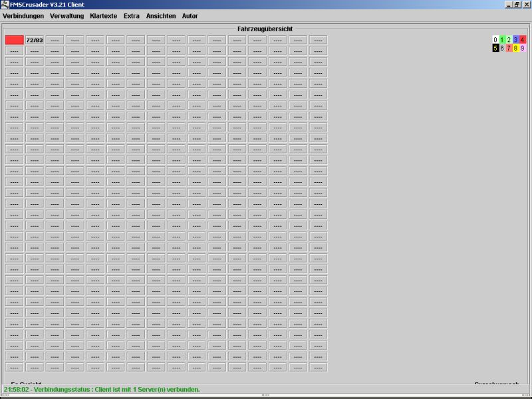
Task: Pick the light green status 2 swatch
Action: (x=509, y=40)
